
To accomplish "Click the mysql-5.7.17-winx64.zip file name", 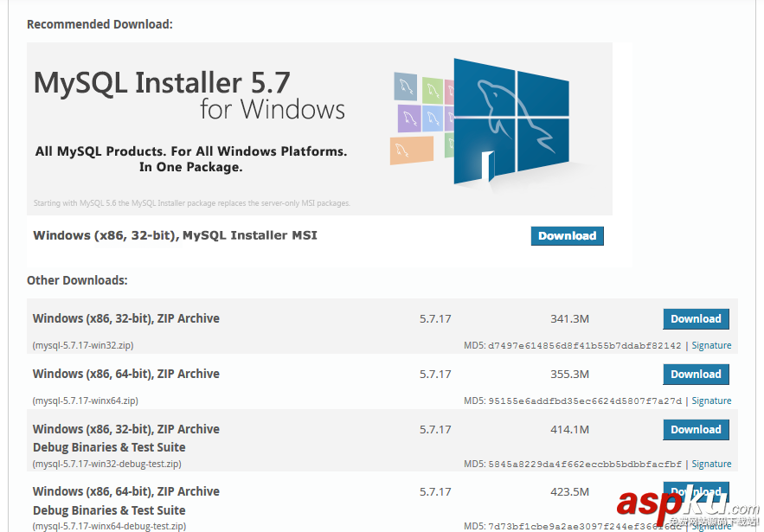I will click(x=86, y=401).
